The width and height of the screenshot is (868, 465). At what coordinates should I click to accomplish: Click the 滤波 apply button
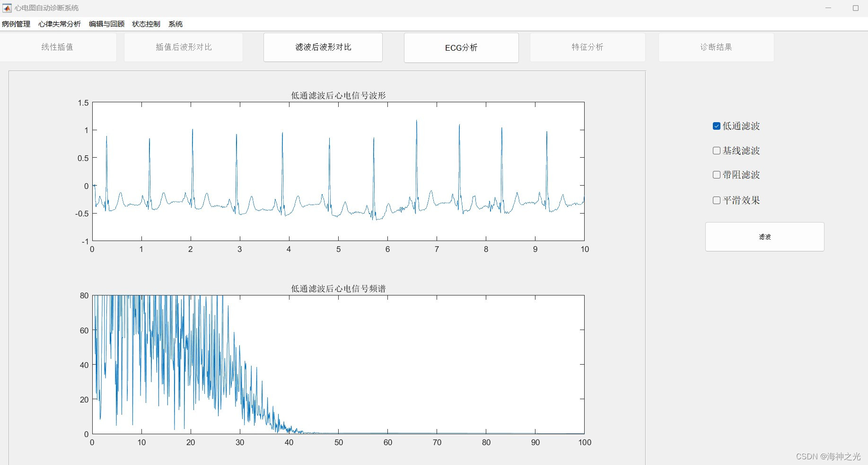point(764,237)
